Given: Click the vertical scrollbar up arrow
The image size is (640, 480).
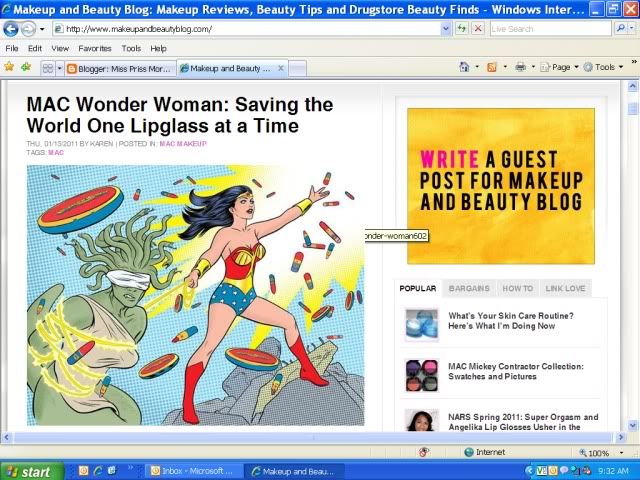Looking at the screenshot, I should point(633,86).
